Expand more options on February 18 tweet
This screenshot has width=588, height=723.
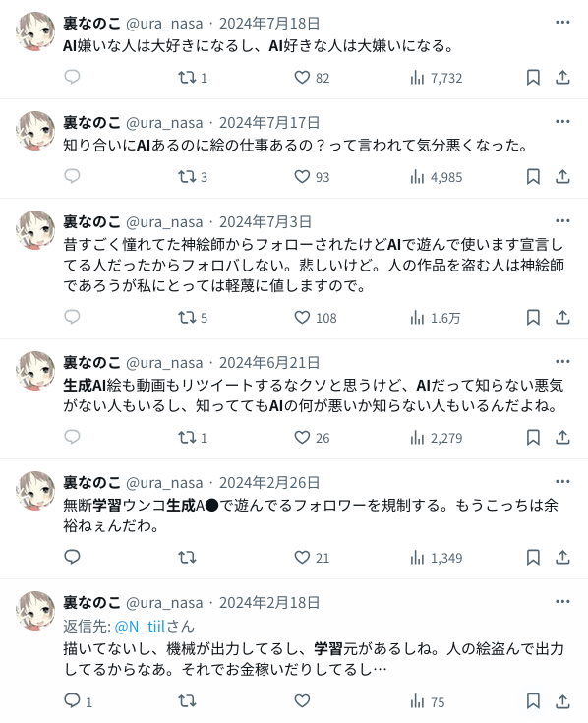[x=562, y=601]
